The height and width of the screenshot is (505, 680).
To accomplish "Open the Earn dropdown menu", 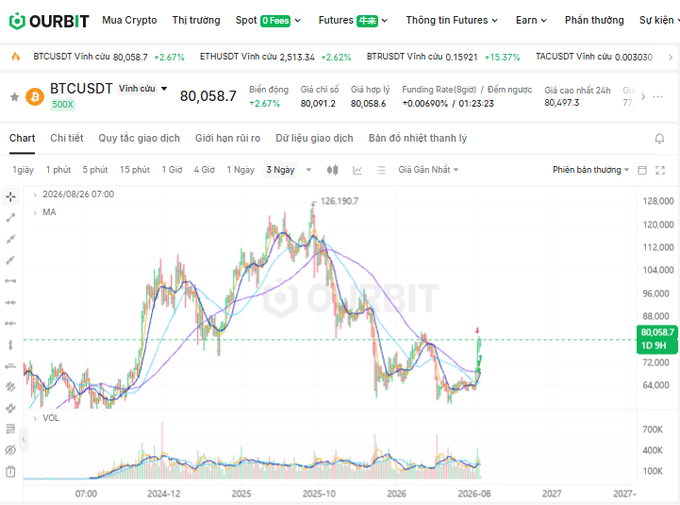I will [531, 20].
